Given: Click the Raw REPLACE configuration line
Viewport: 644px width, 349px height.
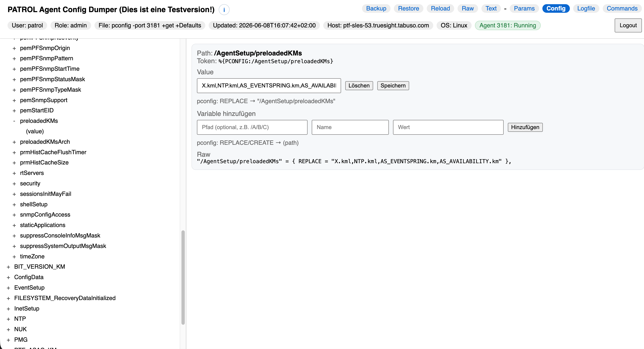Looking at the screenshot, I should coord(354,162).
